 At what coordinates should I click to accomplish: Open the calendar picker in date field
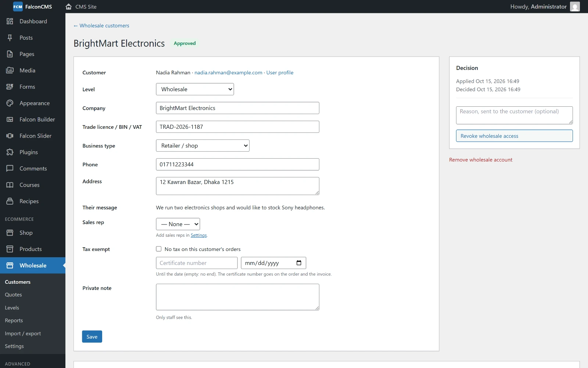click(x=299, y=263)
